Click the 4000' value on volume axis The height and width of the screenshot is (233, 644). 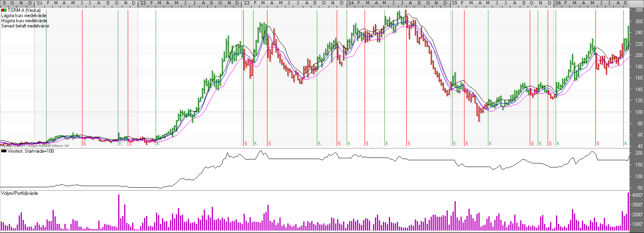[x=637, y=195]
